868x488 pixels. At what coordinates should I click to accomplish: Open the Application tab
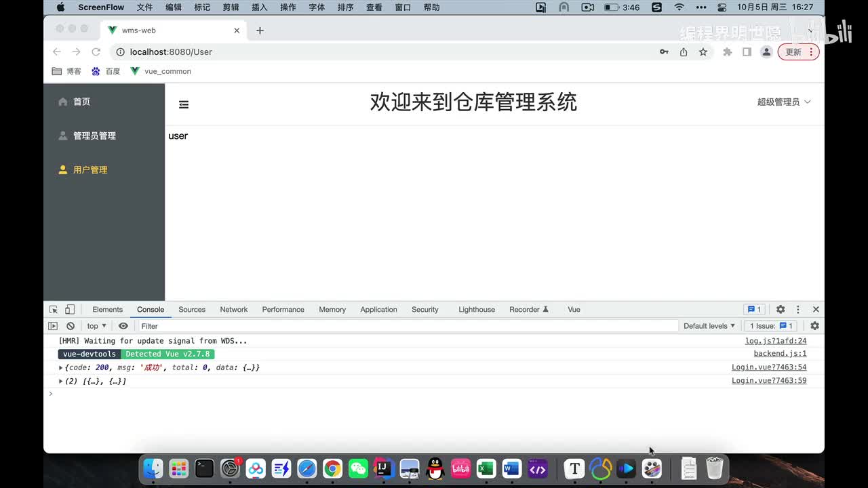pyautogui.click(x=379, y=309)
